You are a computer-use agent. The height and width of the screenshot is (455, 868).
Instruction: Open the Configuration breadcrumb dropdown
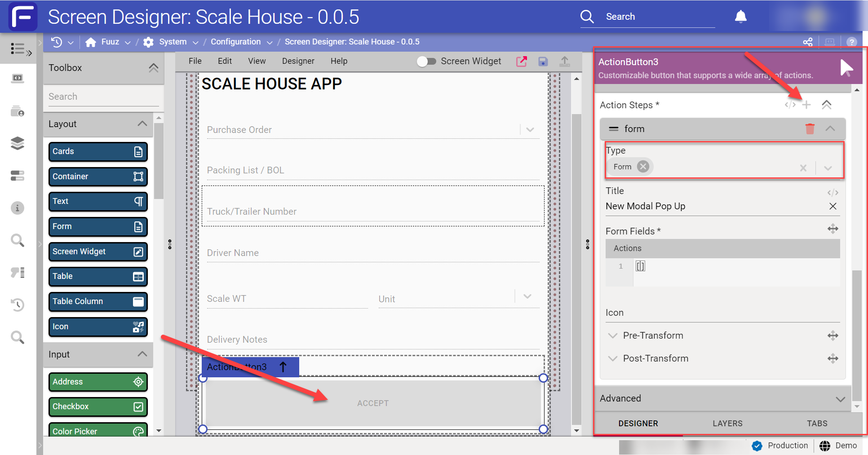(x=270, y=42)
